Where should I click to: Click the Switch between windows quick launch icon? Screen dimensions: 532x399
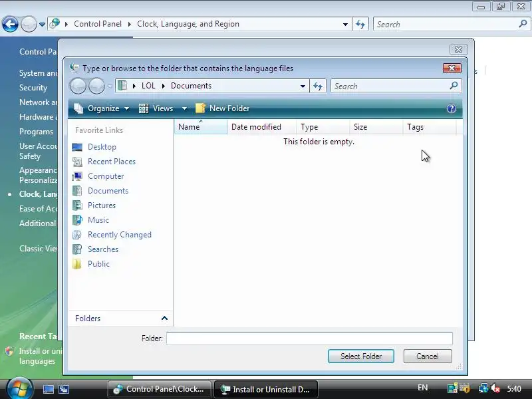(x=64, y=389)
